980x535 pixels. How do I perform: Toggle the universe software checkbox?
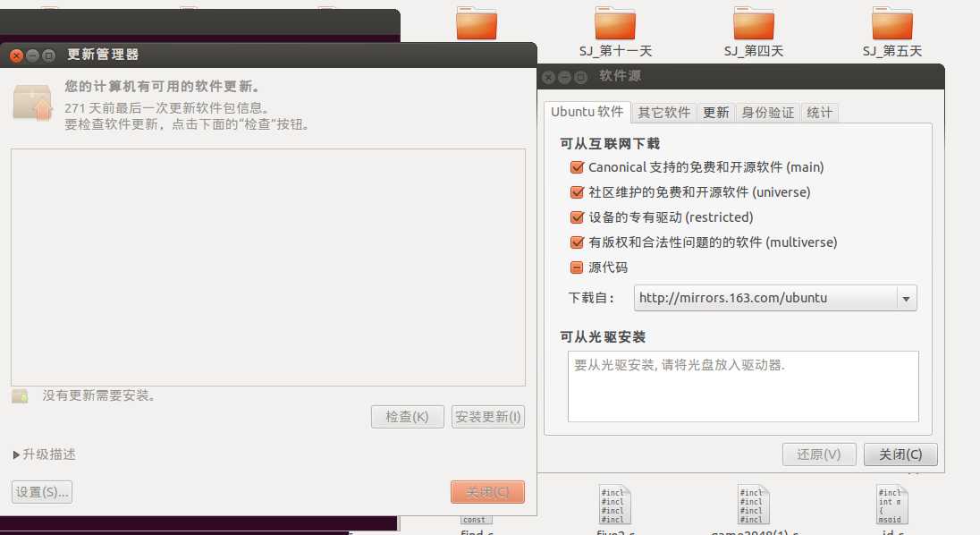click(577, 192)
